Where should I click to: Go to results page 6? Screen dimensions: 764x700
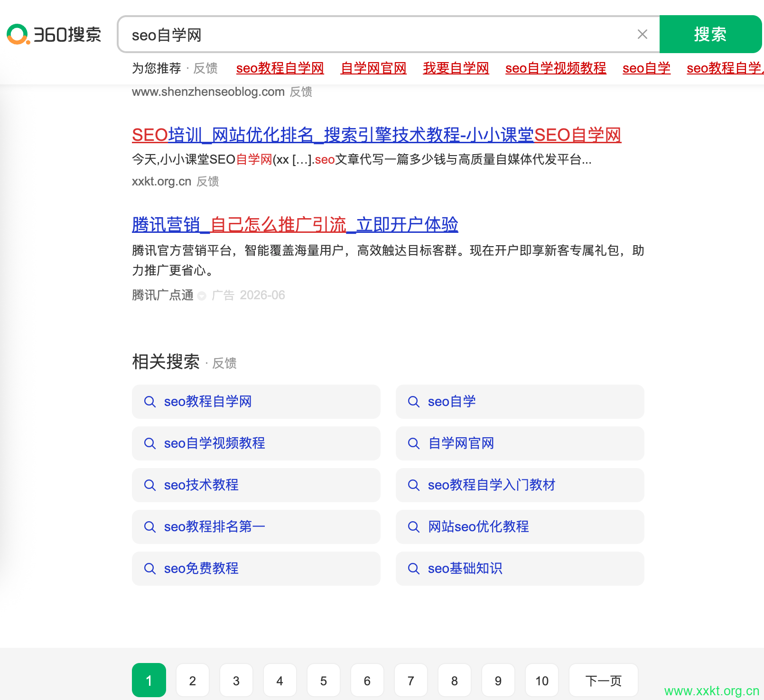pos(367,680)
